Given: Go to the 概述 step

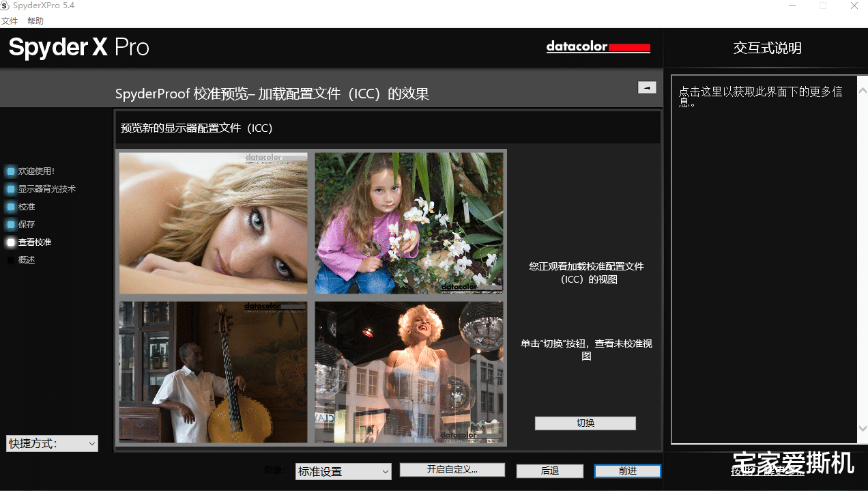Looking at the screenshot, I should tap(27, 259).
